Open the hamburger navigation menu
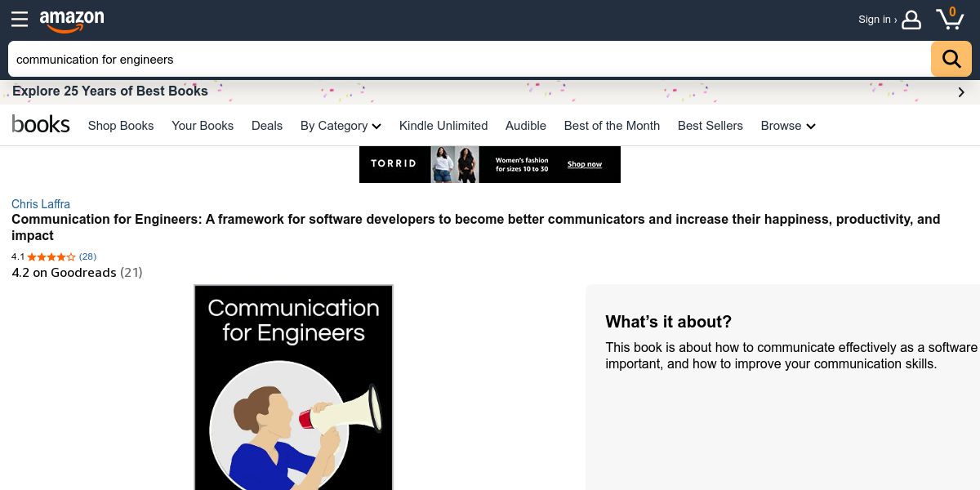This screenshot has width=980, height=490. pos(20,19)
